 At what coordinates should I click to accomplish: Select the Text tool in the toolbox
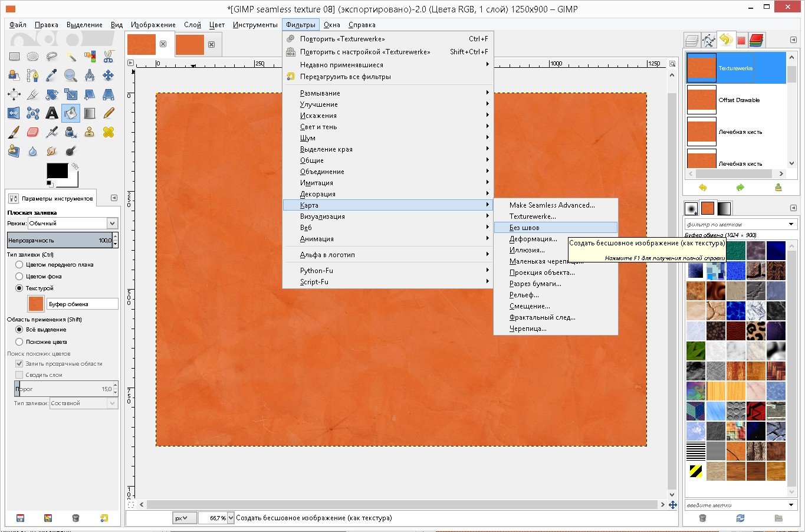[52, 113]
